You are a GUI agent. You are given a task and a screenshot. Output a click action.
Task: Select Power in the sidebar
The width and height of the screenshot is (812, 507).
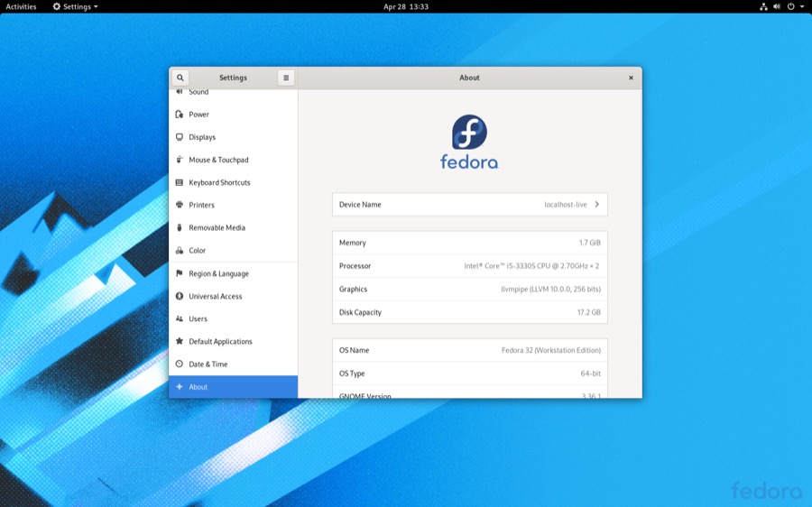click(233, 115)
